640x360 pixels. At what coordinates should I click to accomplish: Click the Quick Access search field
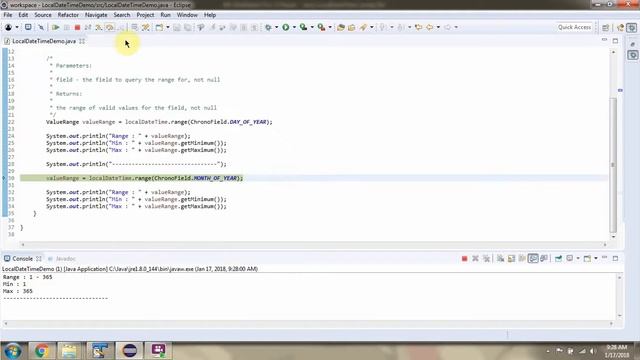click(x=574, y=27)
